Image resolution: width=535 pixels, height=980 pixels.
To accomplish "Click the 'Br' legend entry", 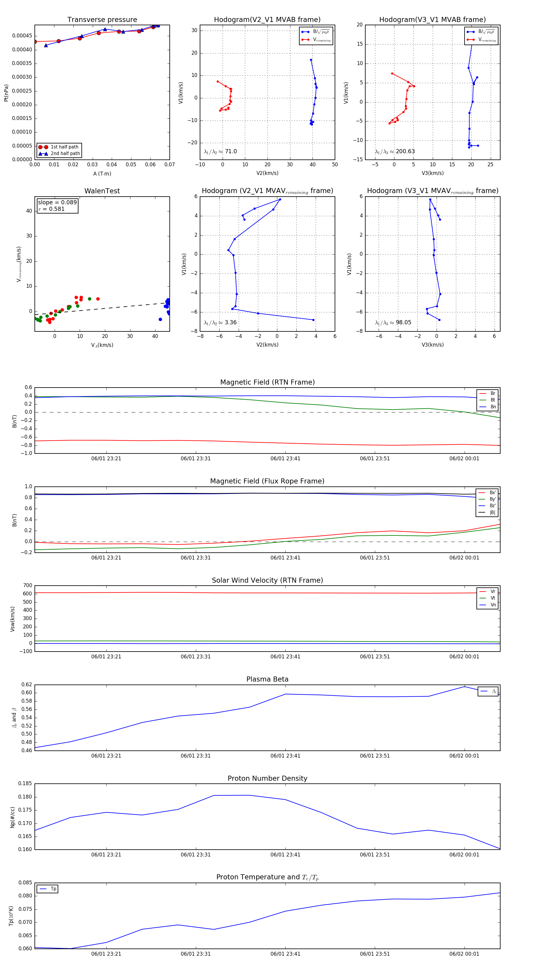I will [487, 393].
